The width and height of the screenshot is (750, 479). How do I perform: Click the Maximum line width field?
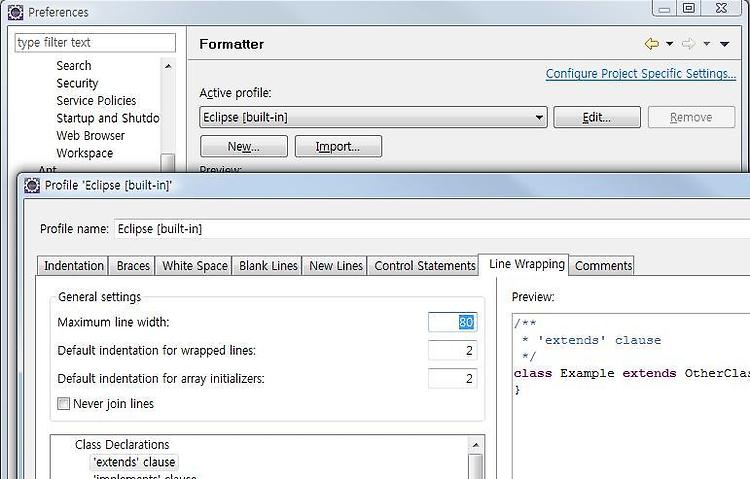pos(452,322)
